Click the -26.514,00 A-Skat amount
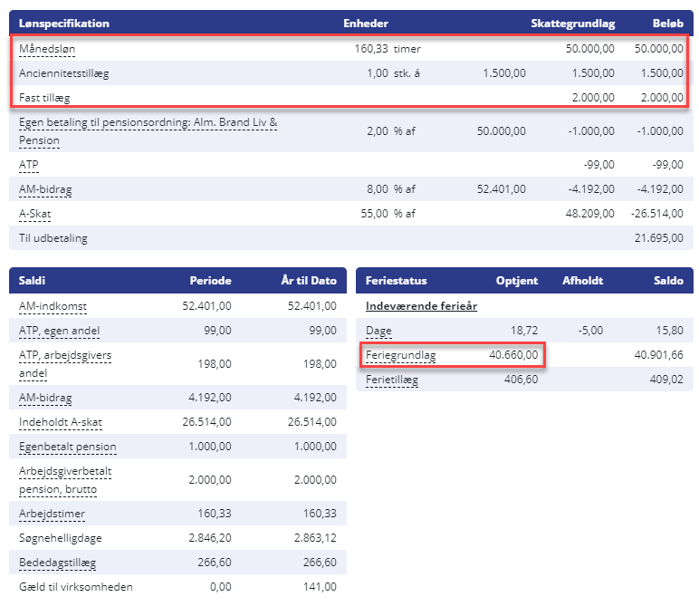699x616 pixels. [x=657, y=214]
